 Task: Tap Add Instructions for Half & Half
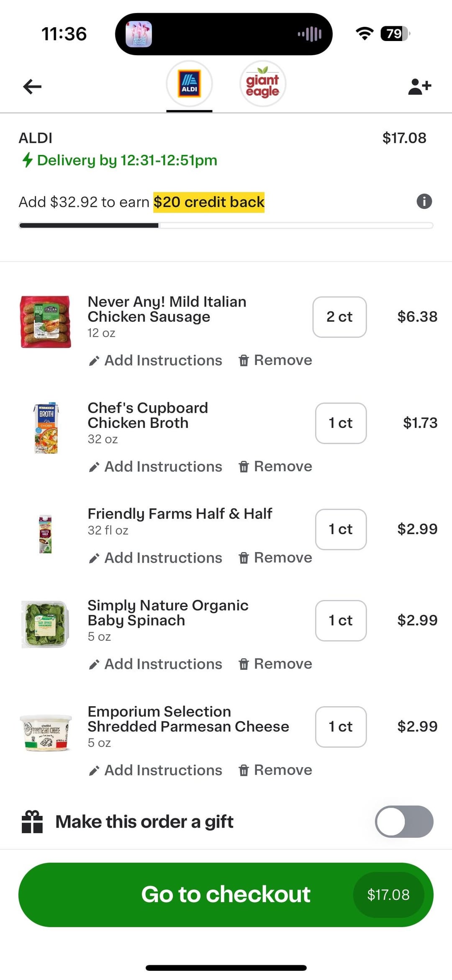pyautogui.click(x=163, y=558)
